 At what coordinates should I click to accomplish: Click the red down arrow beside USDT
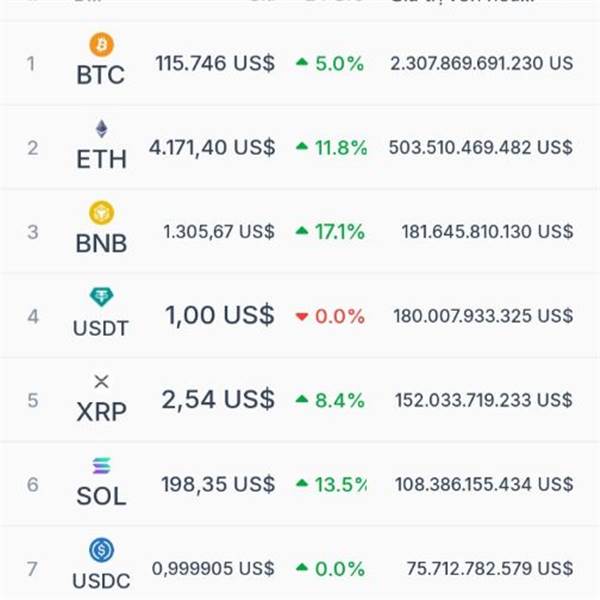coord(302,316)
